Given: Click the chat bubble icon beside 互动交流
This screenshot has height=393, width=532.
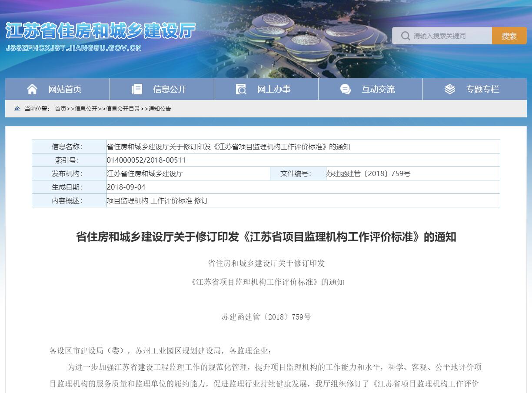Looking at the screenshot, I should click(x=346, y=89).
